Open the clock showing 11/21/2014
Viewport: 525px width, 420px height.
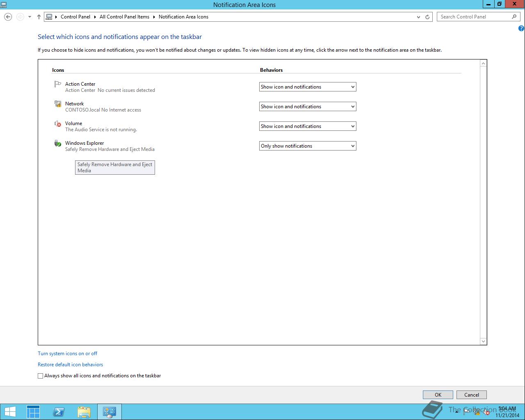coord(507,412)
